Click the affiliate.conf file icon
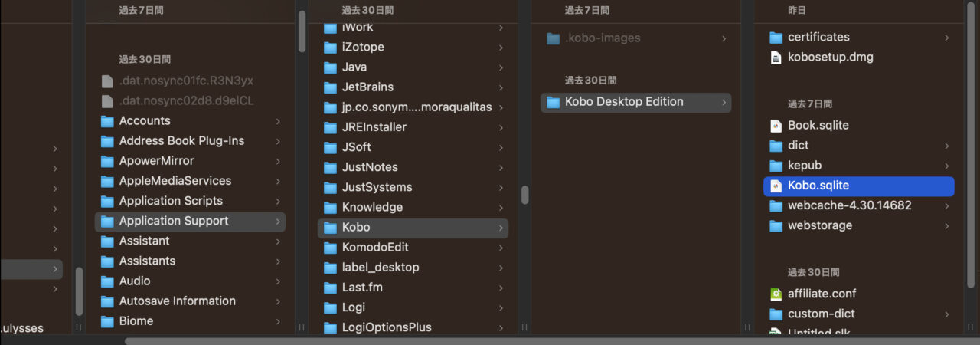Screen dimensions: 980x345 [x=776, y=294]
